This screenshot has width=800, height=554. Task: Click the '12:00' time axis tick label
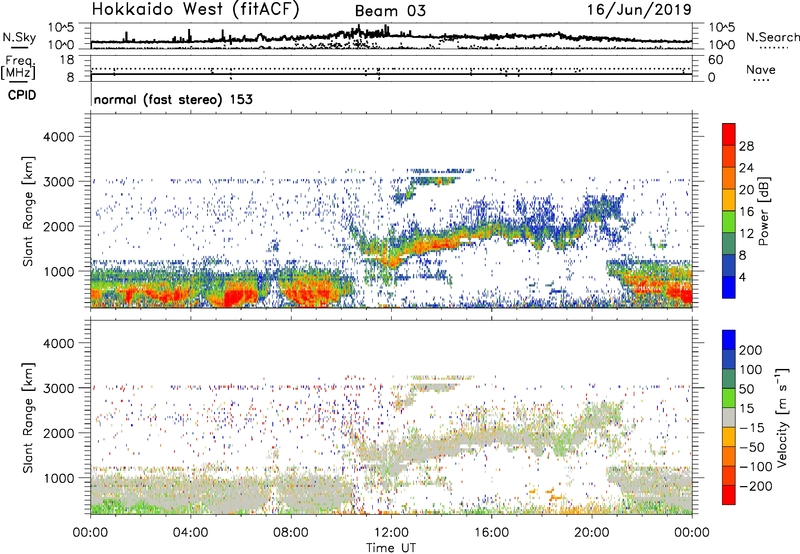391,533
